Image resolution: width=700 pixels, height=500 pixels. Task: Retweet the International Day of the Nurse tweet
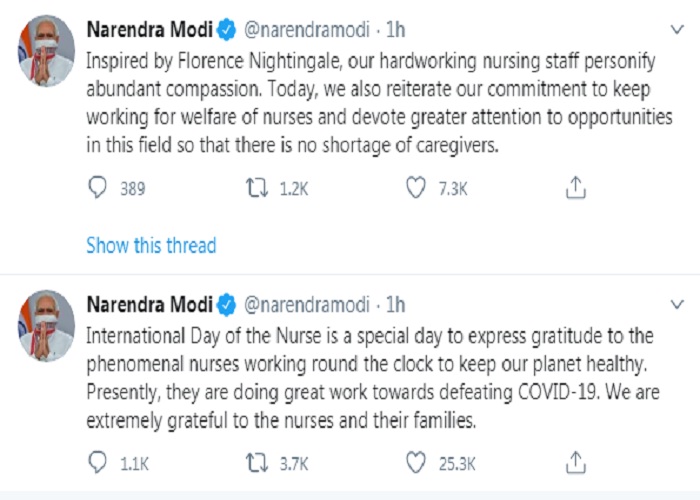coord(257,463)
